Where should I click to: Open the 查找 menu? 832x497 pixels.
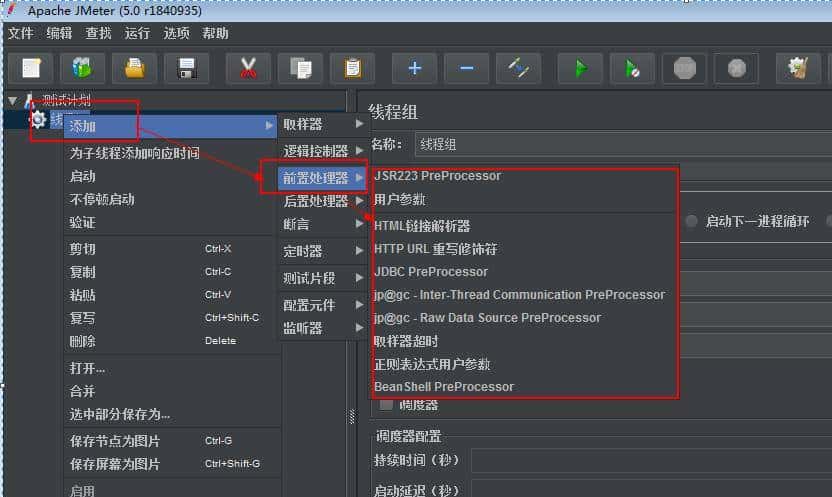point(98,33)
